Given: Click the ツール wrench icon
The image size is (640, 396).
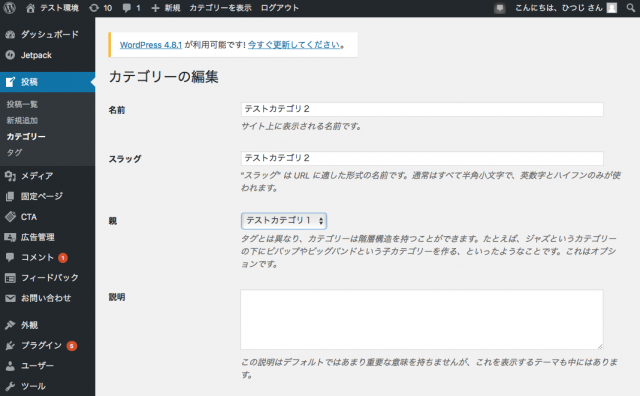Looking at the screenshot, I should coord(10,386).
